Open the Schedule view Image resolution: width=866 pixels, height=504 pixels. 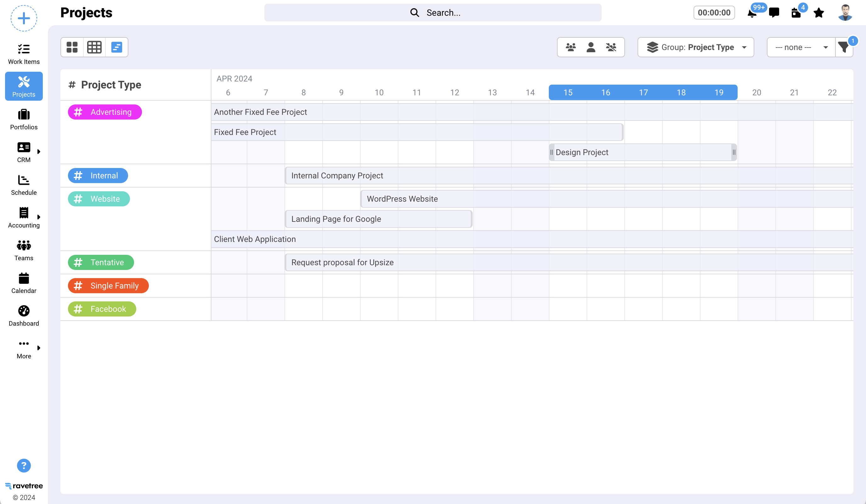tap(23, 184)
